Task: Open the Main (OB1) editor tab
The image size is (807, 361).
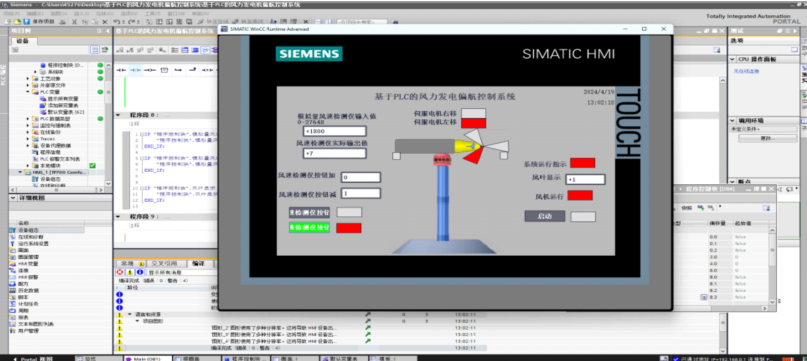Action: tap(147, 358)
